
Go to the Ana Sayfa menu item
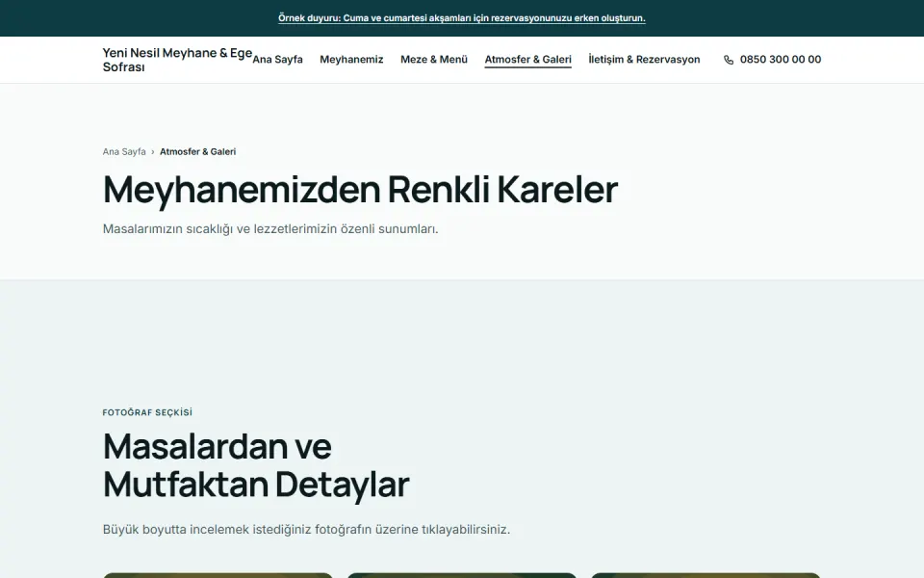click(x=277, y=60)
